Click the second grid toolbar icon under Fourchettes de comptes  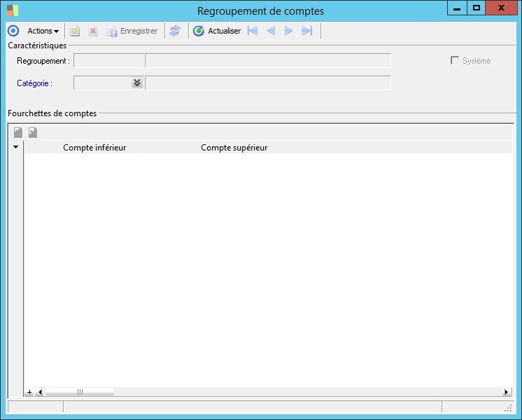[33, 132]
